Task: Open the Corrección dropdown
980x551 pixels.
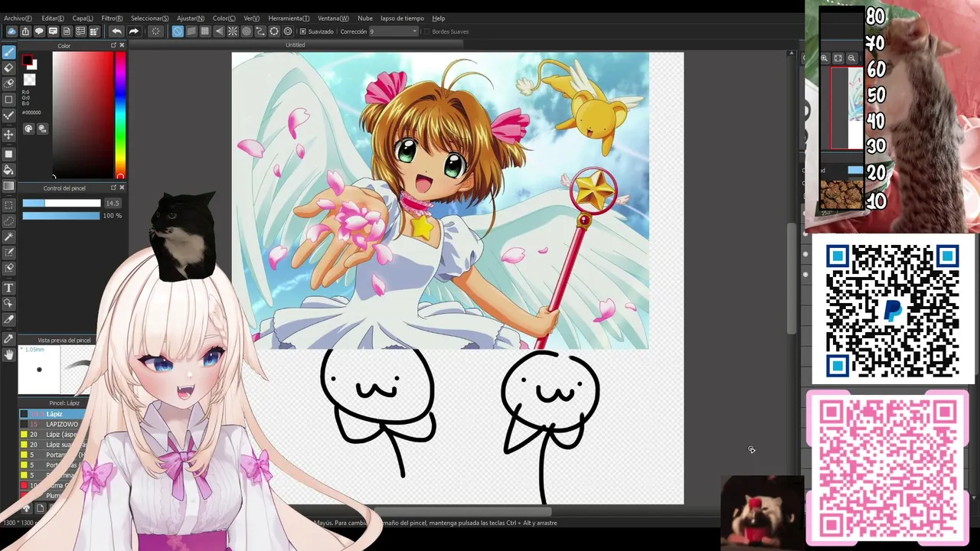Action: point(394,31)
